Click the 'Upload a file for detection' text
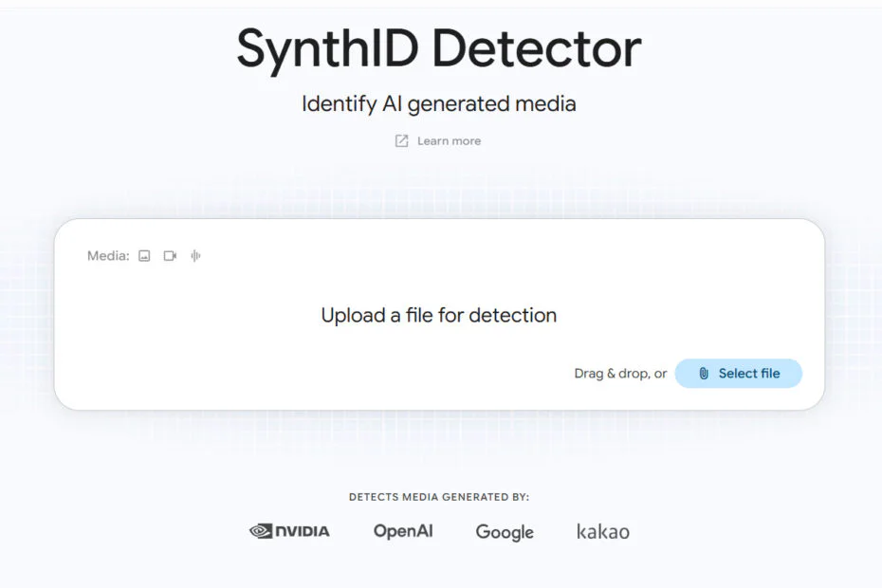882x588 pixels. tap(439, 315)
